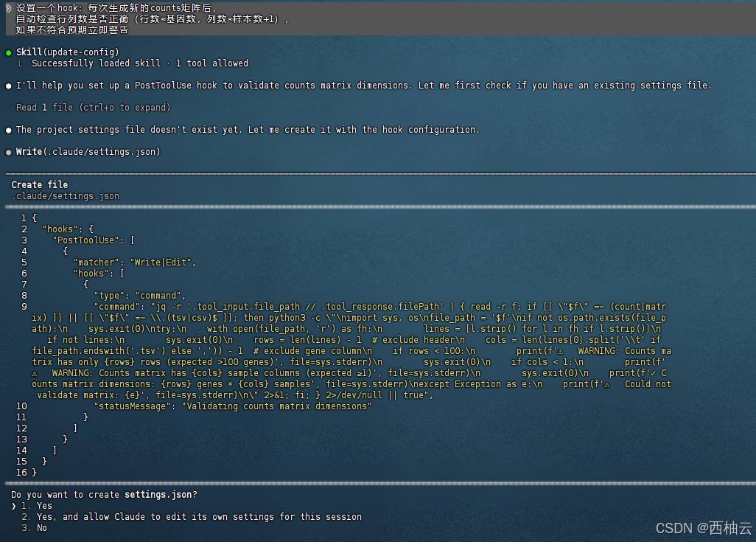The height and width of the screenshot is (542, 756).
Task: Click the "matcher": "Write|Edit" line
Action: coord(135,262)
